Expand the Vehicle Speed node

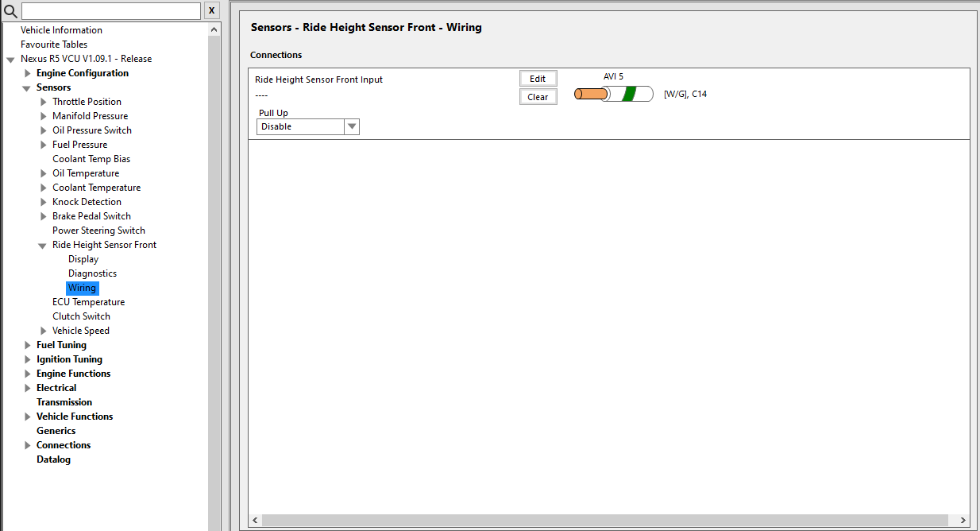pos(44,331)
